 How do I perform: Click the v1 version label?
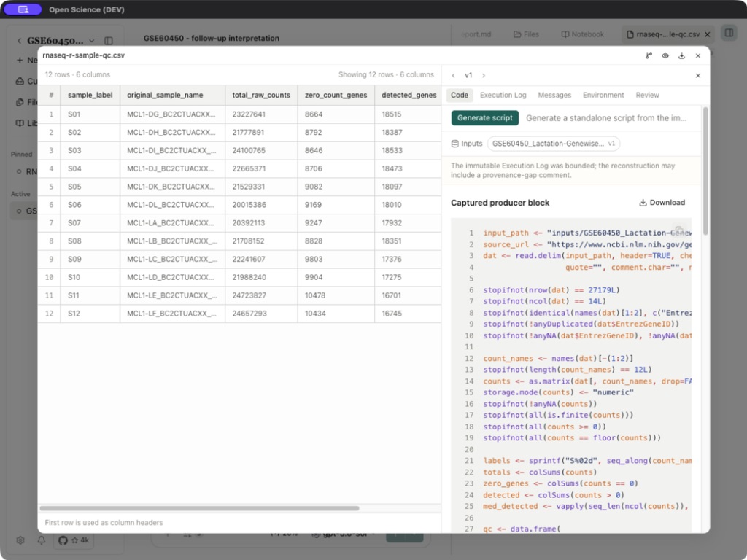click(468, 76)
